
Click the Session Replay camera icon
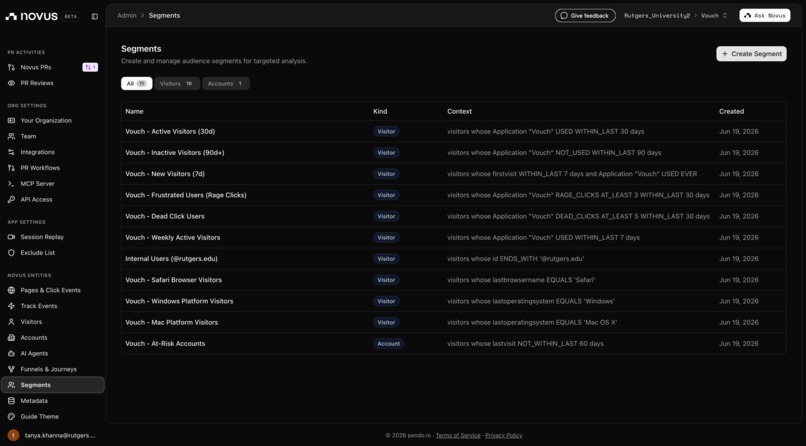[11, 237]
